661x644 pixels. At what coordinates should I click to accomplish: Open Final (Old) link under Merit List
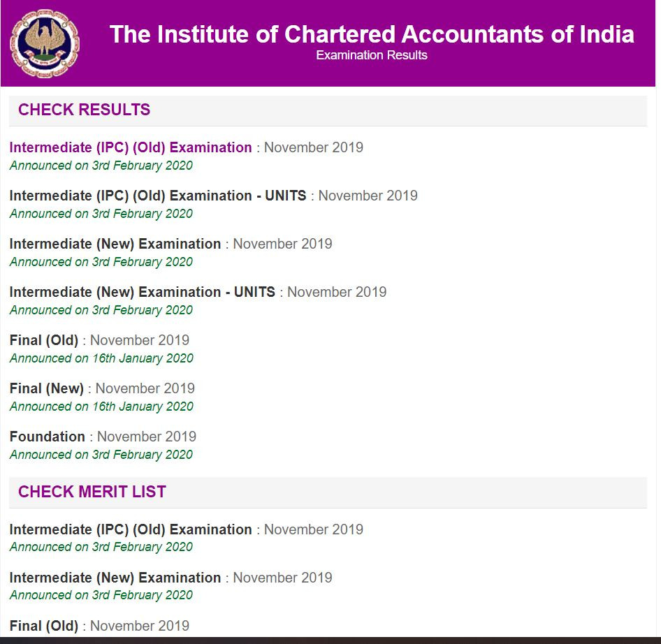[x=44, y=626]
